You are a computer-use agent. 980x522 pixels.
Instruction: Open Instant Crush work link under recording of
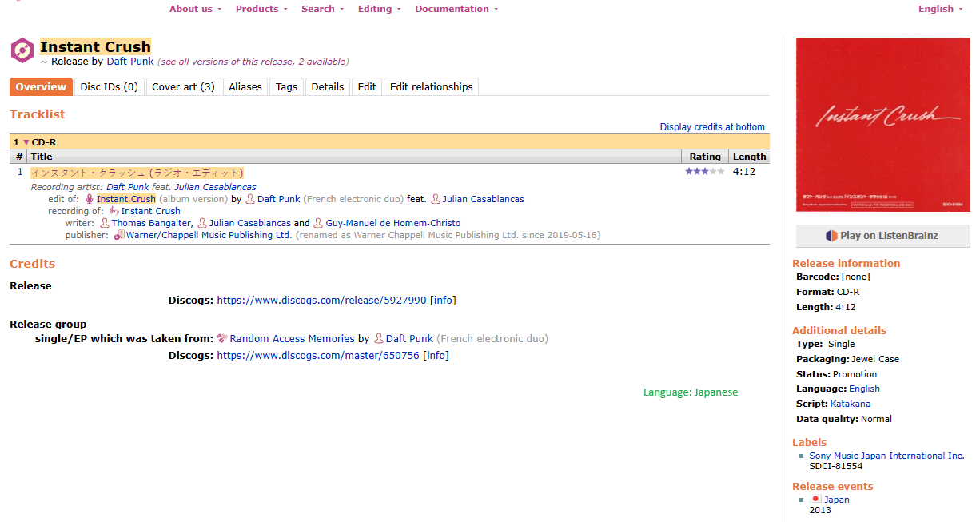pyautogui.click(x=151, y=211)
